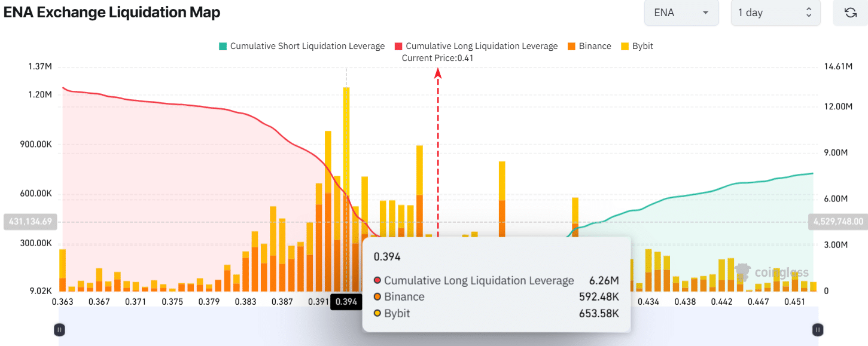The height and width of the screenshot is (346, 868).
Task: Expand the 1 day timeframe selector
Action: click(775, 13)
